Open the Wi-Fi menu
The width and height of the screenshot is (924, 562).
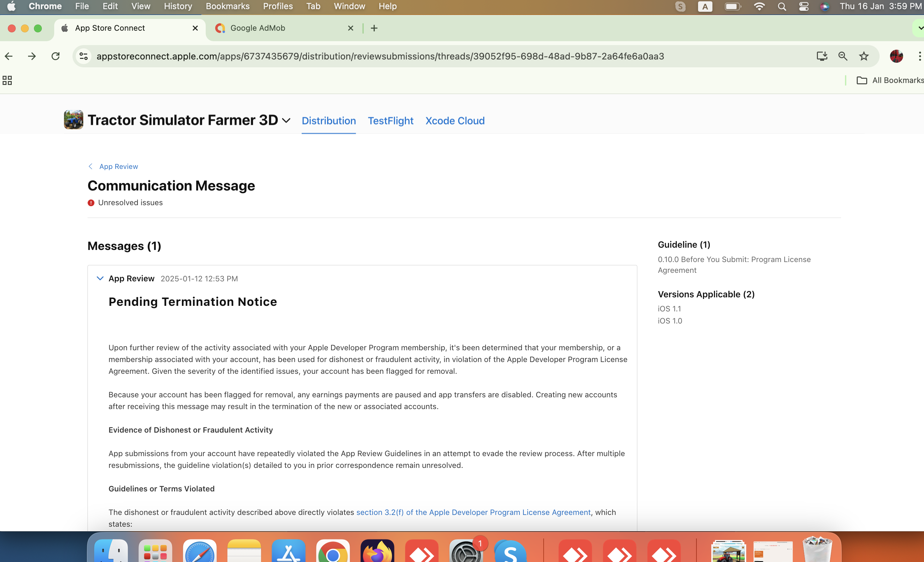coord(759,7)
